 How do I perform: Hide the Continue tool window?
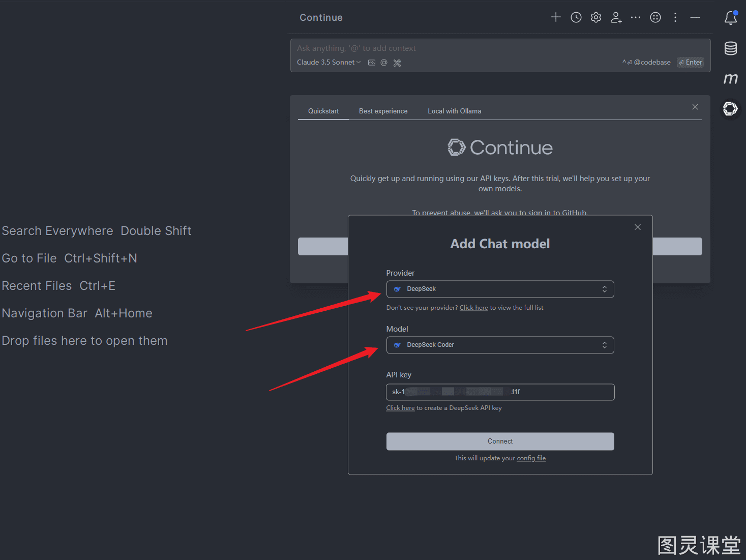click(695, 17)
